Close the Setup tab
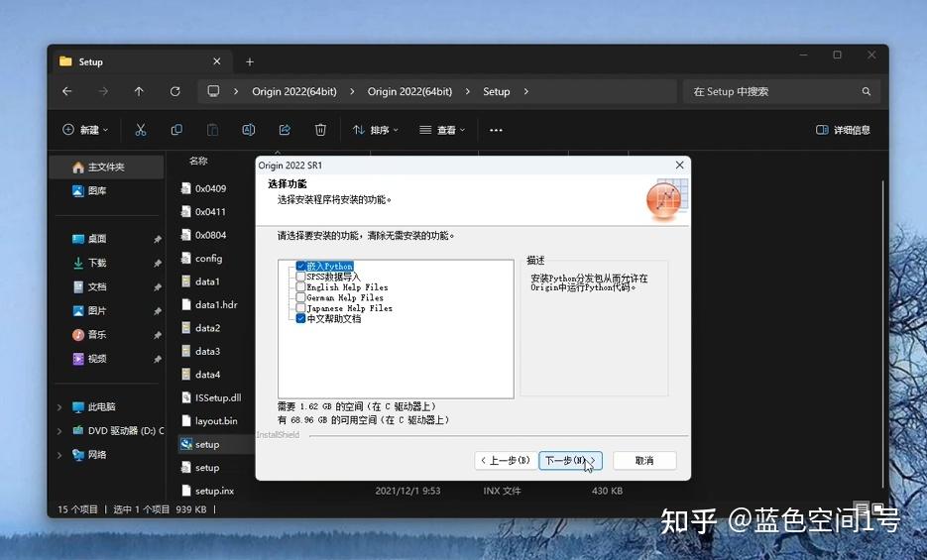The width and height of the screenshot is (927, 560). tap(217, 61)
